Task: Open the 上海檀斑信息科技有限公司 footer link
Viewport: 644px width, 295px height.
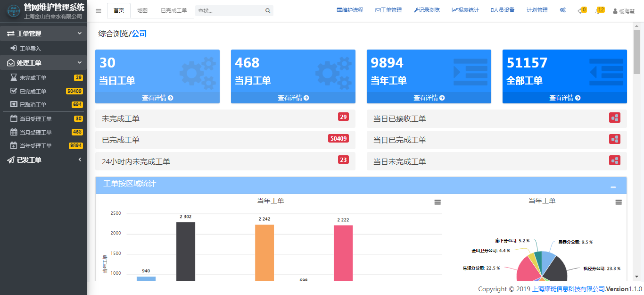Action: coord(568,289)
